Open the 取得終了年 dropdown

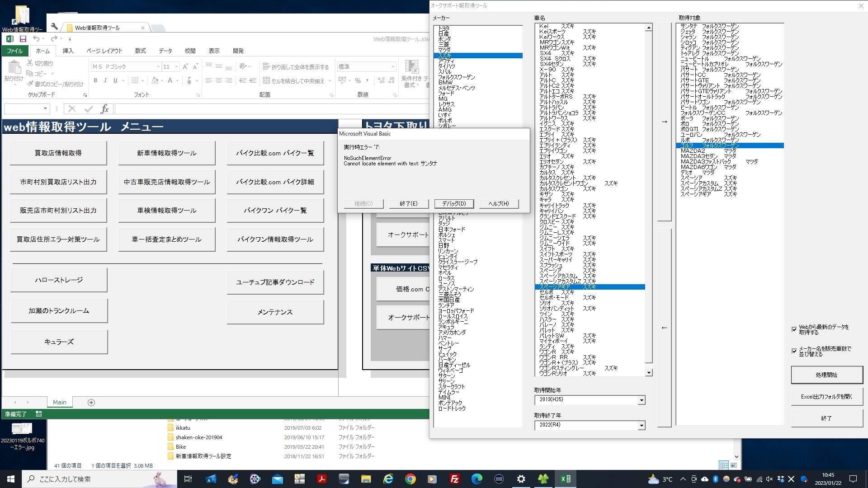(x=641, y=425)
